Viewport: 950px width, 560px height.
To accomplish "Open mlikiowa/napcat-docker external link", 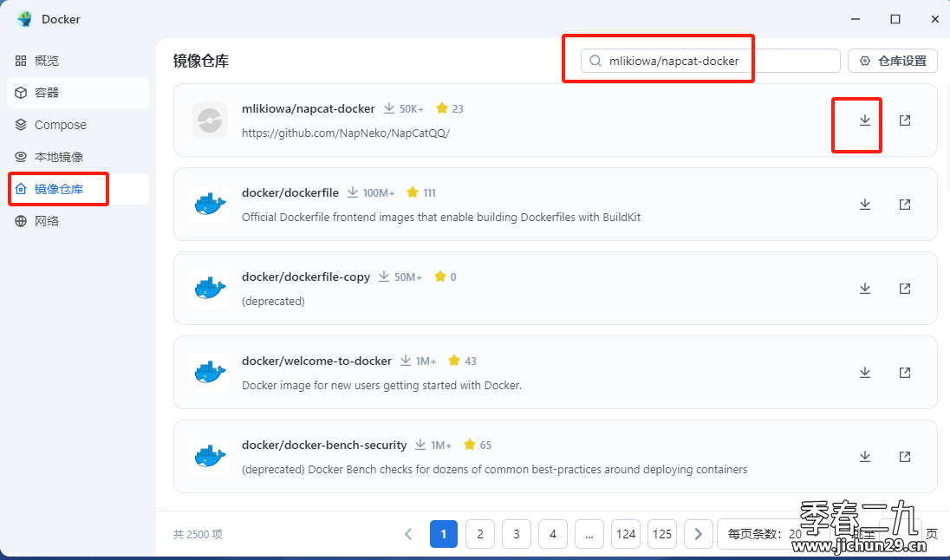I will tap(905, 120).
